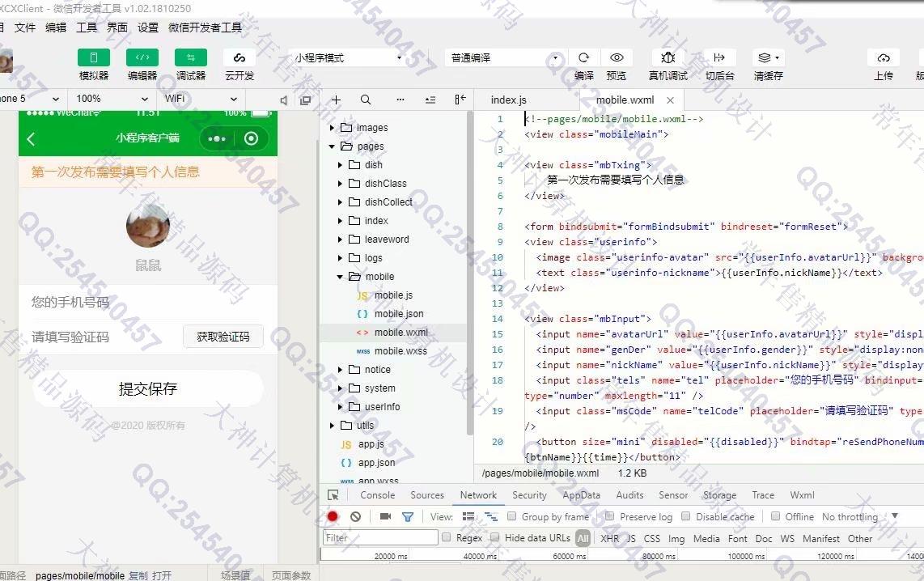Click the list-style icon beside the ellipsis

[430, 100]
